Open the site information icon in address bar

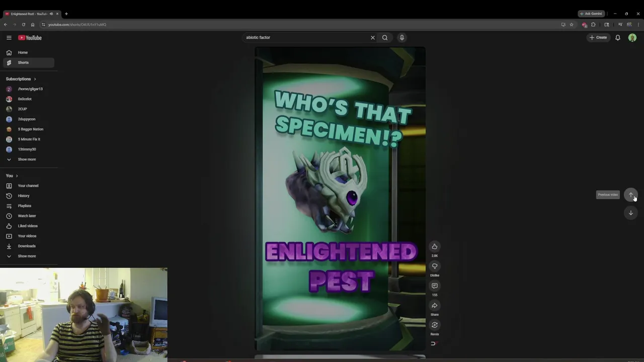pyautogui.click(x=43, y=25)
